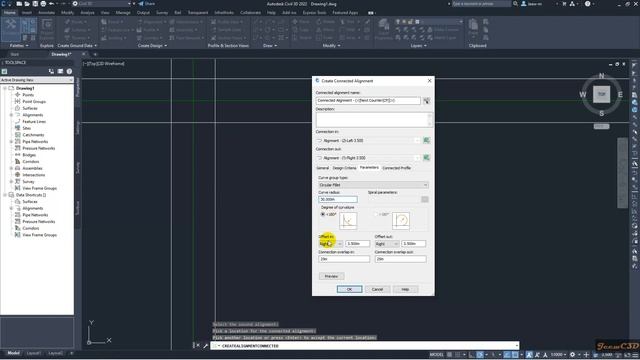Select Surfaces under Drawing1 in Toolspace
Screen dimensions: 640x360
coord(30,108)
